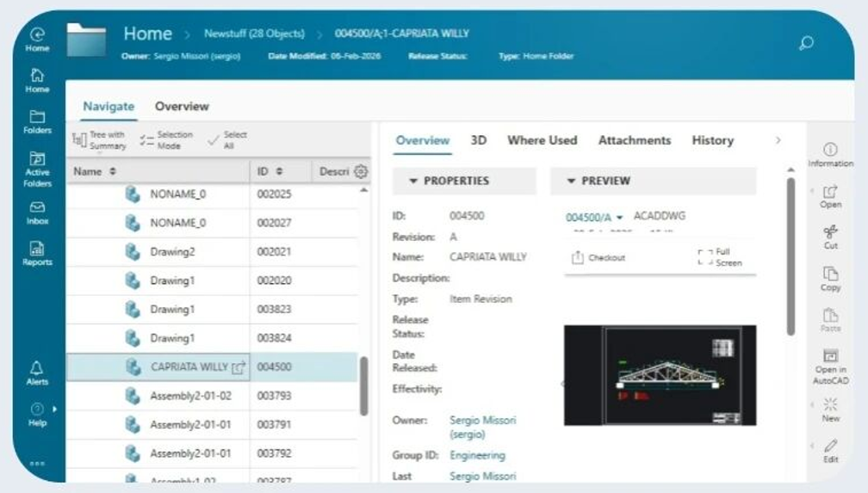Image resolution: width=868 pixels, height=493 pixels.
Task: Sort by the ID column
Action: [279, 171]
